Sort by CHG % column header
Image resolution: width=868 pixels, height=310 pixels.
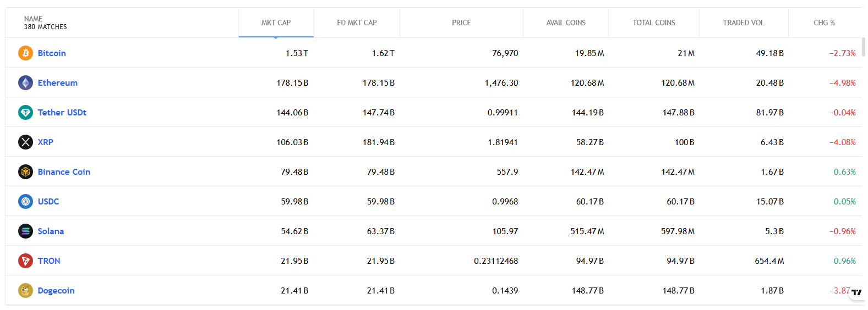[824, 23]
